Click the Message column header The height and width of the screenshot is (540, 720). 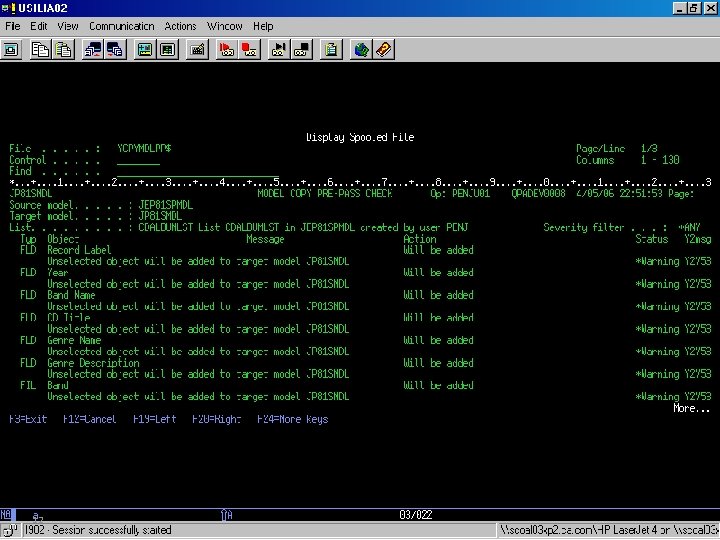pos(265,239)
